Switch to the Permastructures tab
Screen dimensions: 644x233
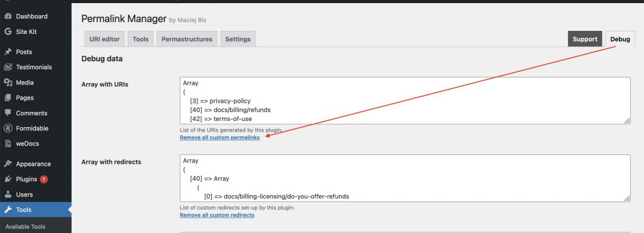click(x=187, y=39)
